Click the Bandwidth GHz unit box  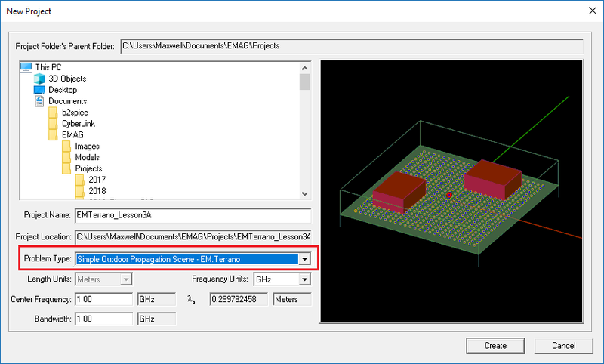coord(156,319)
